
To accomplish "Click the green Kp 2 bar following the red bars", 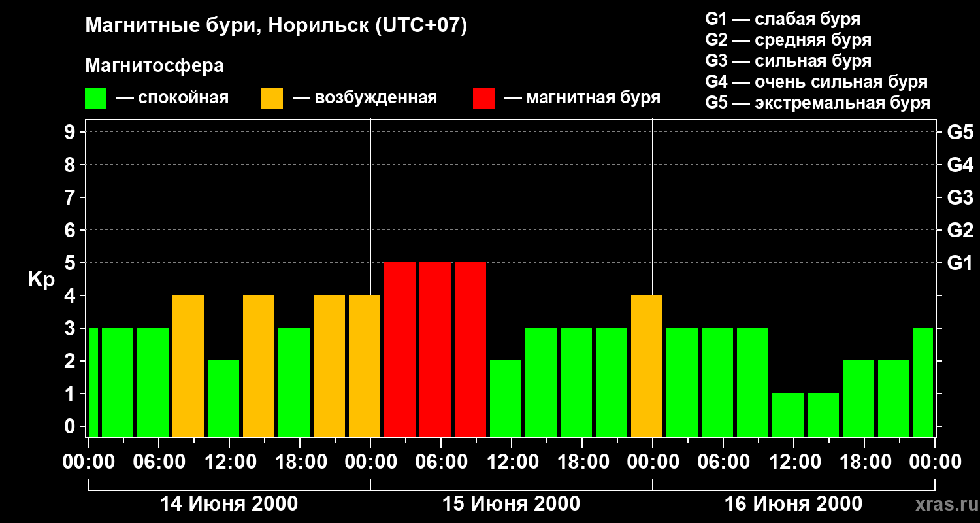I will point(506,398).
